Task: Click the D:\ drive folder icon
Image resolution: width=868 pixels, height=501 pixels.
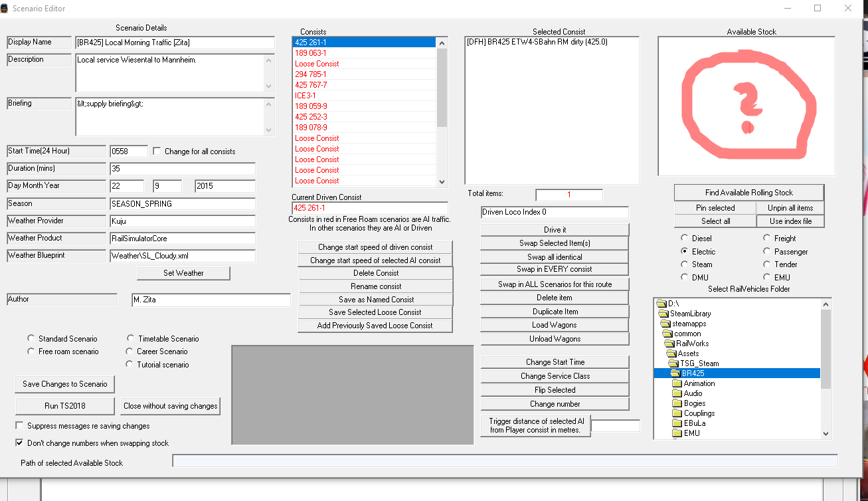Action: (x=661, y=304)
